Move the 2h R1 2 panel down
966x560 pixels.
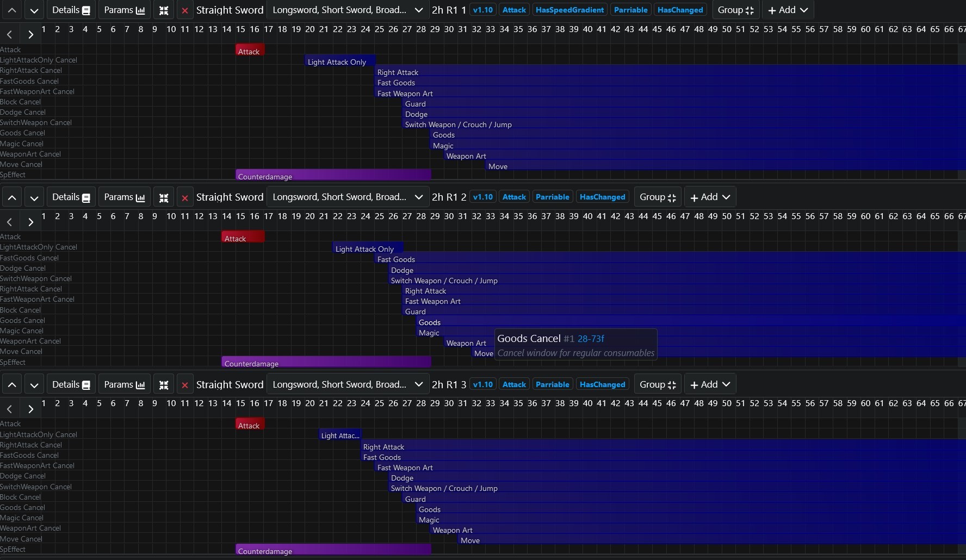(x=34, y=197)
